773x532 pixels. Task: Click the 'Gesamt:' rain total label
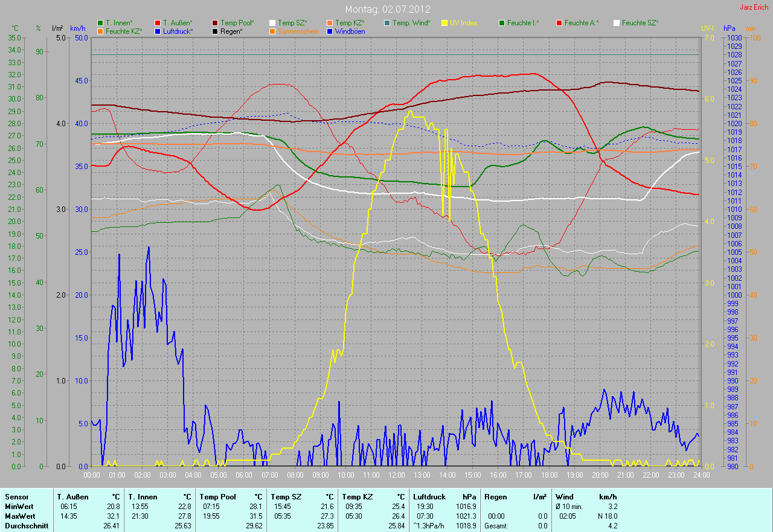pos(496,526)
